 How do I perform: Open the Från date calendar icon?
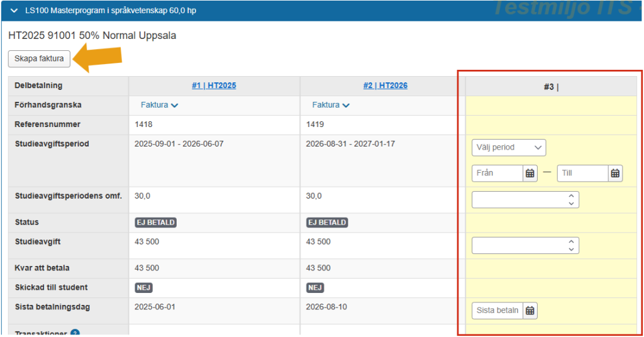click(530, 174)
